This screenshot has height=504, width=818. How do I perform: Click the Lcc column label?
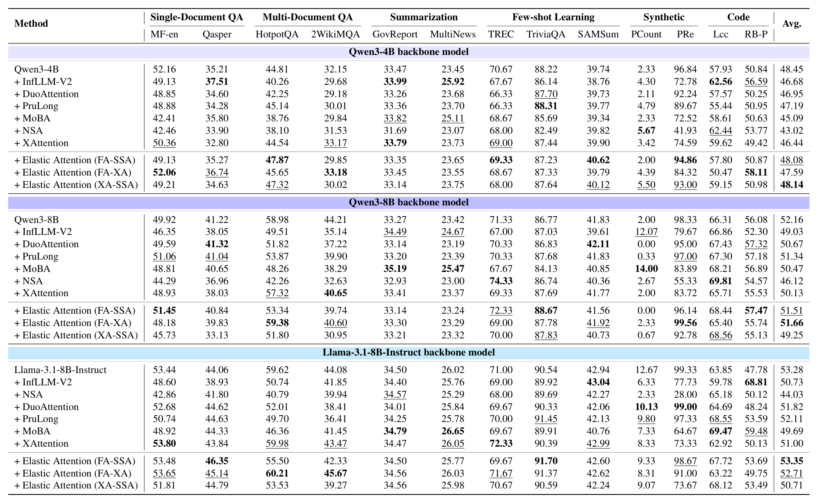click(720, 34)
